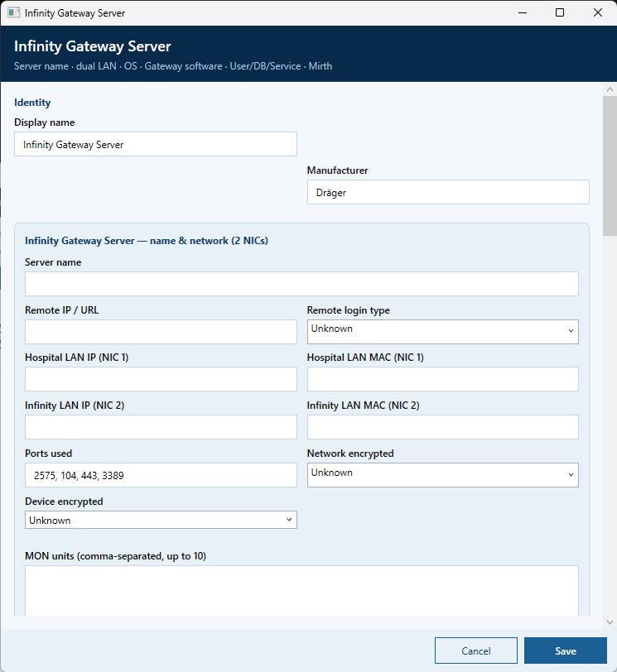The image size is (617, 672).
Task: Click the vertical scrollbar thumb
Action: click(x=610, y=166)
